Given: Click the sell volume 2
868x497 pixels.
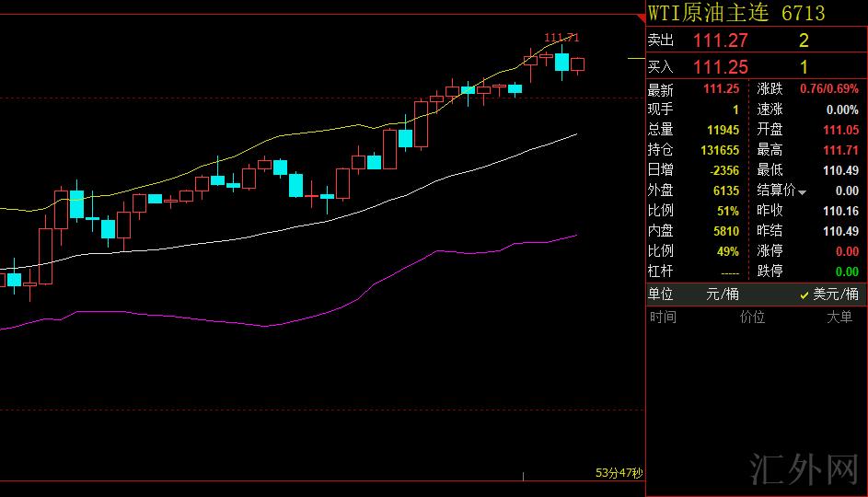Looking at the screenshot, I should pyautogui.click(x=804, y=40).
